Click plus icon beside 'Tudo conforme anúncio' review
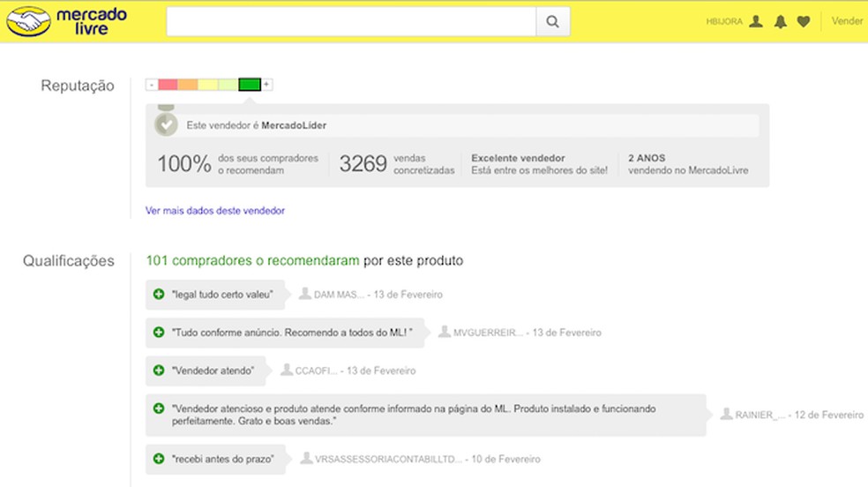The width and height of the screenshot is (868, 487). (x=159, y=332)
